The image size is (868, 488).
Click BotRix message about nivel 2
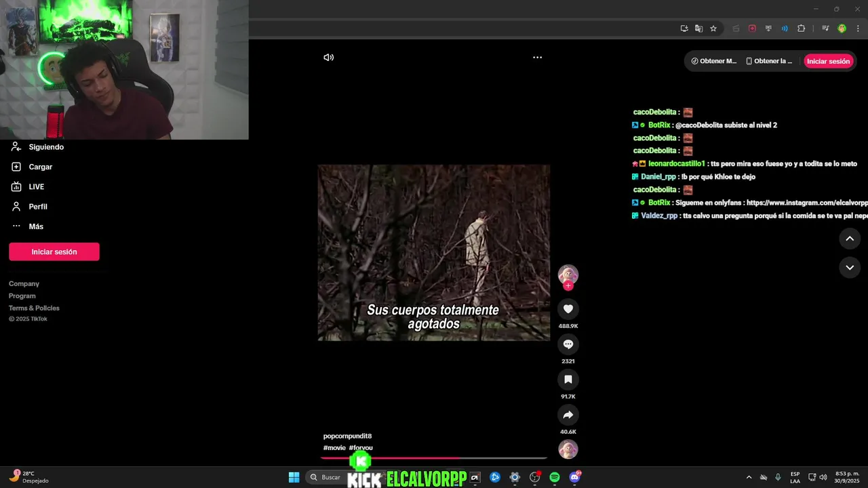click(x=705, y=125)
